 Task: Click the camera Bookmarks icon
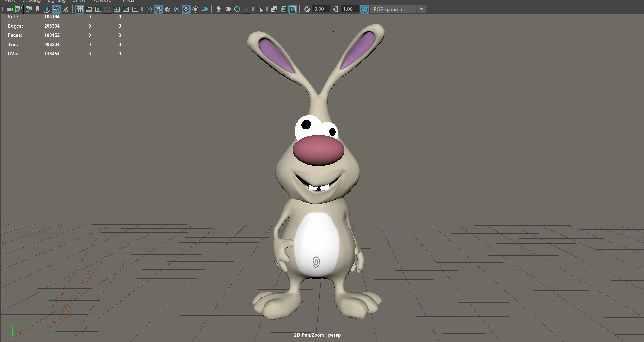(x=38, y=9)
